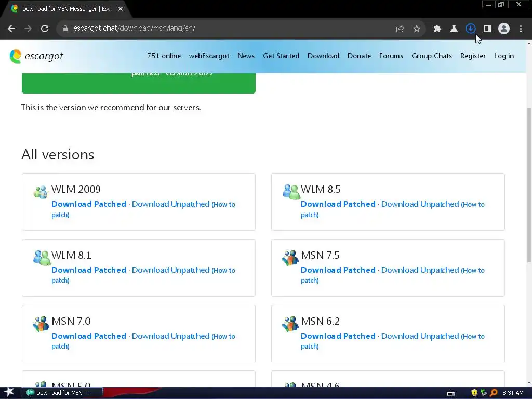The width and height of the screenshot is (532, 399).
Task: Go to Get Started in navigation
Action: pyautogui.click(x=281, y=56)
